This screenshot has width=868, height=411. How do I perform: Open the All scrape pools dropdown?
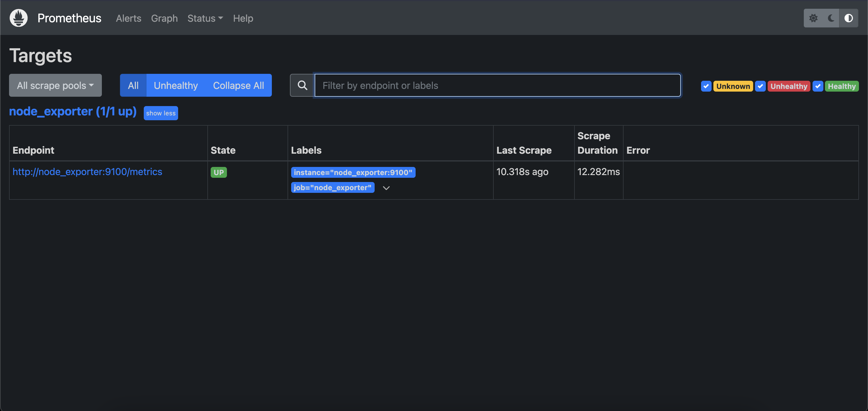pos(55,85)
